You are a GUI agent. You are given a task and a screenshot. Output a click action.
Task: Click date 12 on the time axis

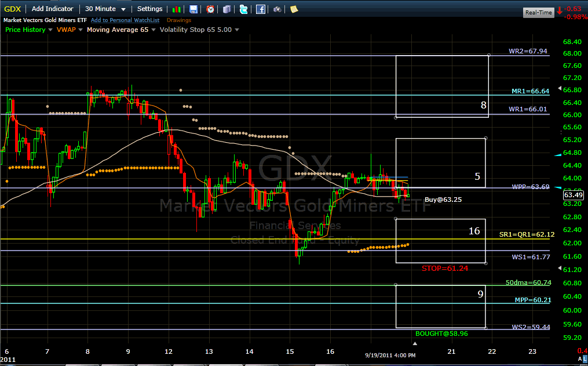[x=169, y=351]
